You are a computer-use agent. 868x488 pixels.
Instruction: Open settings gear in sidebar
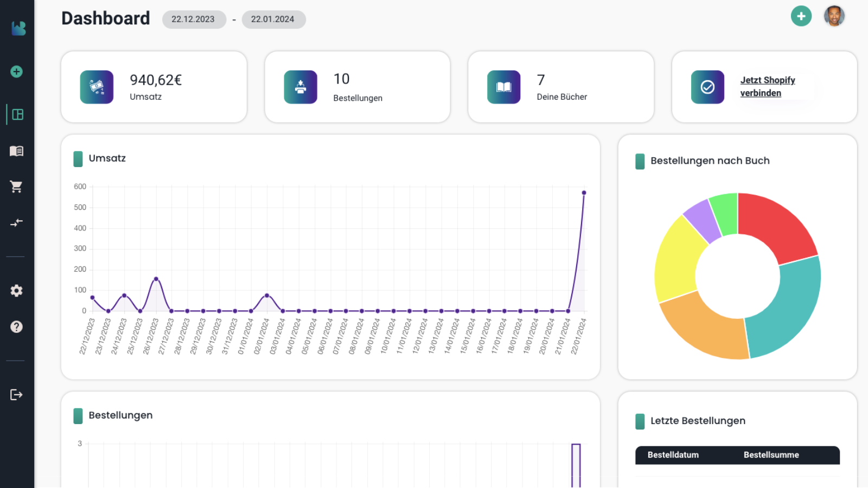17,291
